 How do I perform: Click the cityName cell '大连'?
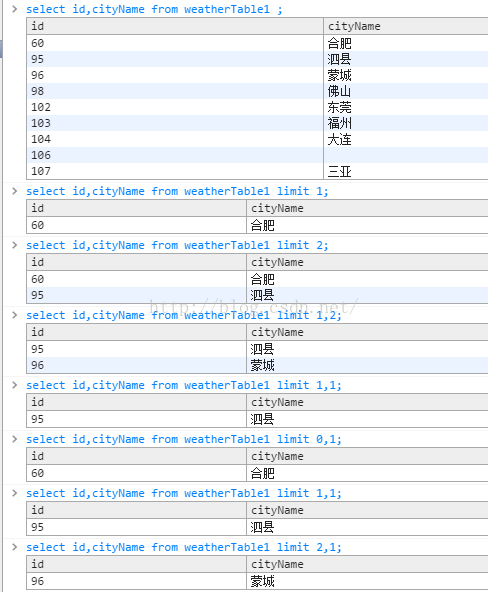click(x=406, y=139)
